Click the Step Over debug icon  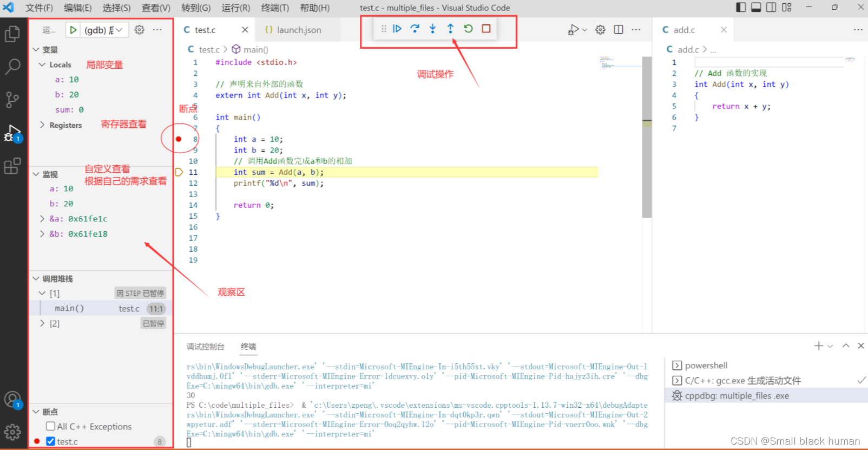[415, 29]
